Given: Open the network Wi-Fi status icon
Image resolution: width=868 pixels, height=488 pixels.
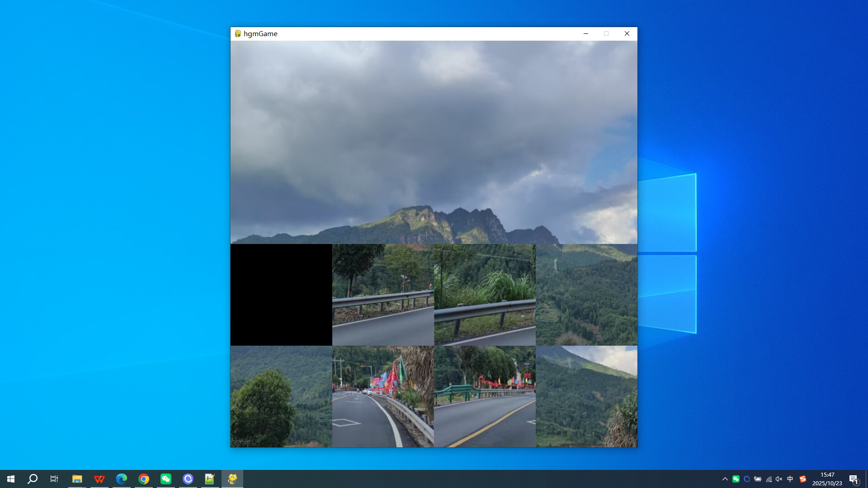Looking at the screenshot, I should point(769,479).
